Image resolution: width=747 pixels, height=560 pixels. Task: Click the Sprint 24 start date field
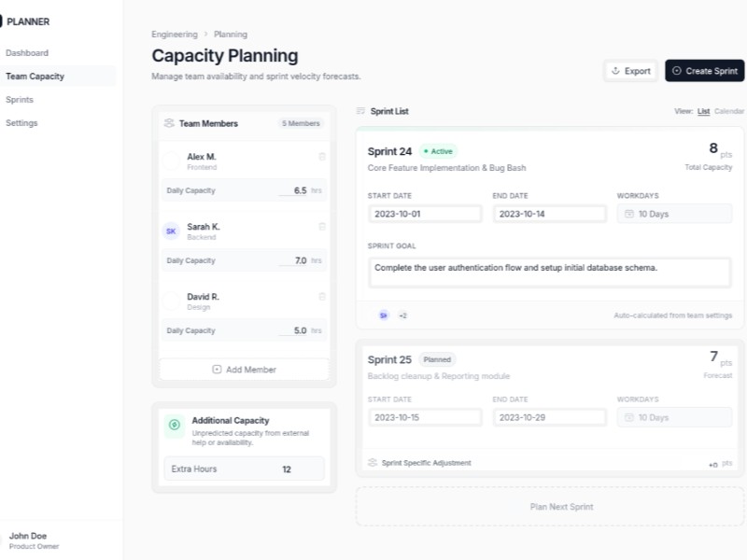425,214
